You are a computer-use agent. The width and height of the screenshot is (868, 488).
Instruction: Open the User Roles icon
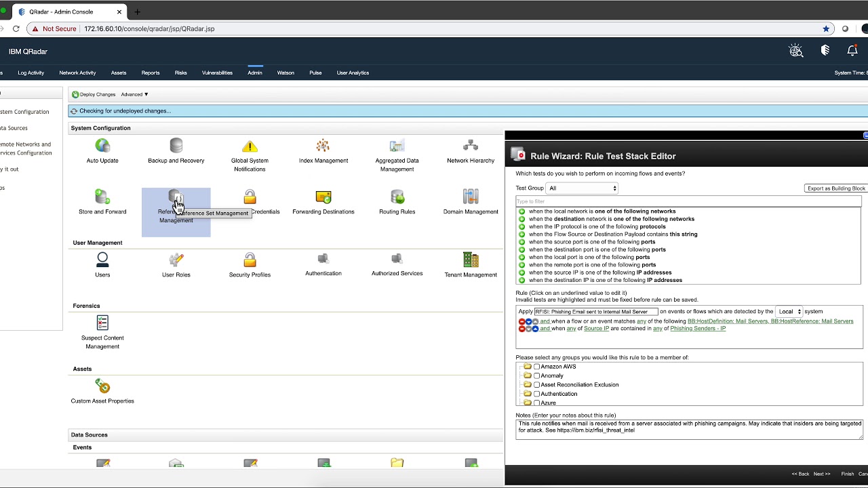176,260
